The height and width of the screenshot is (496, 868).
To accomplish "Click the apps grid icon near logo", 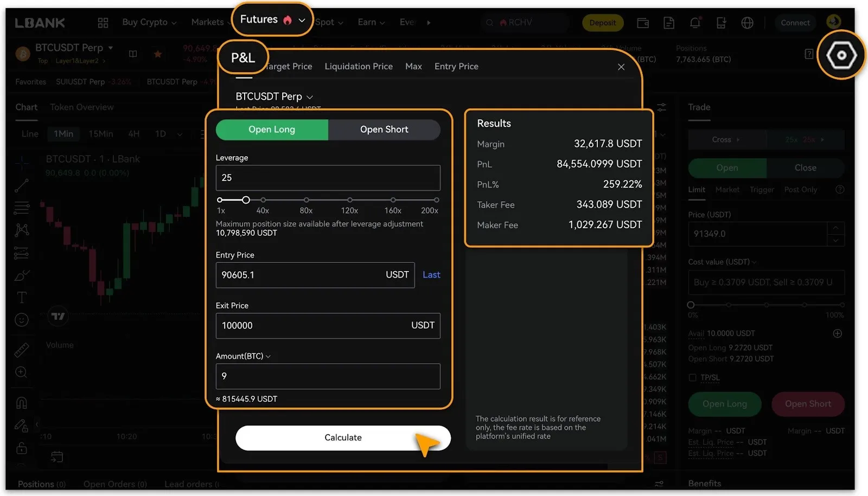I will (x=103, y=23).
